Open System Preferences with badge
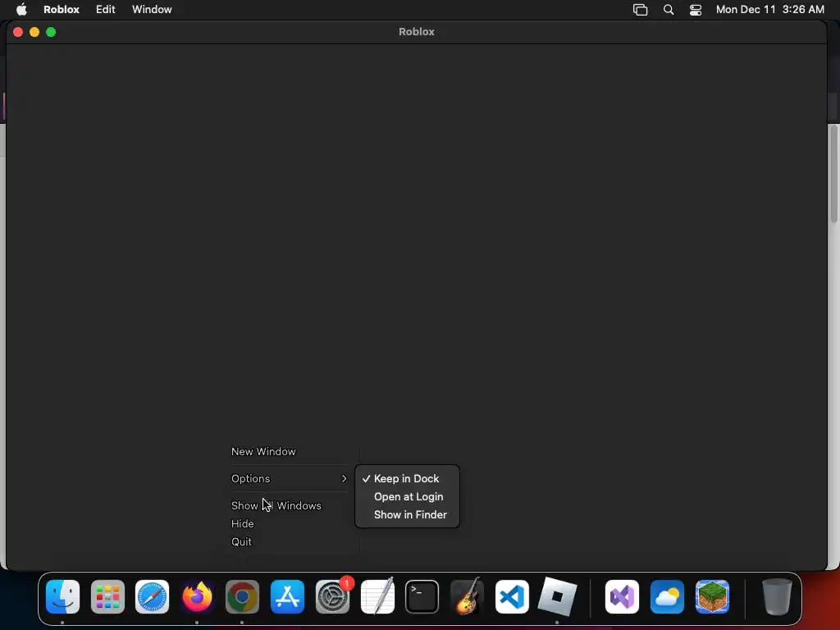 coord(332,596)
